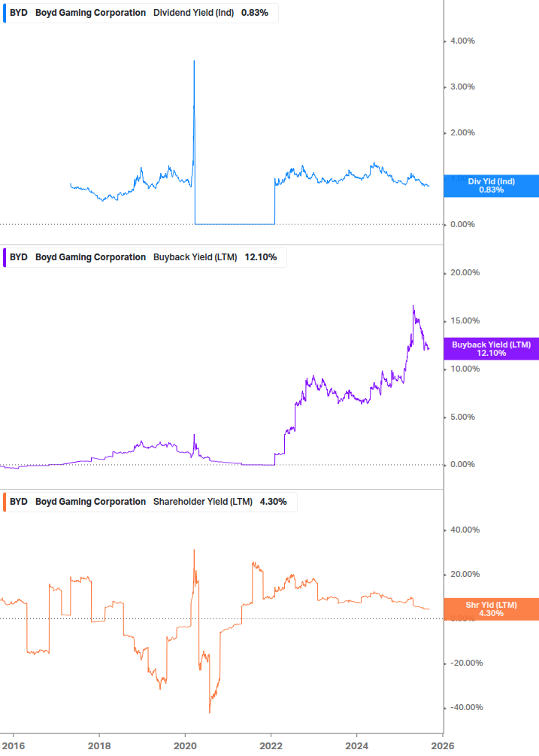Click the 2022 label on the time axis
This screenshot has height=756, width=539.
pyautogui.click(x=271, y=746)
